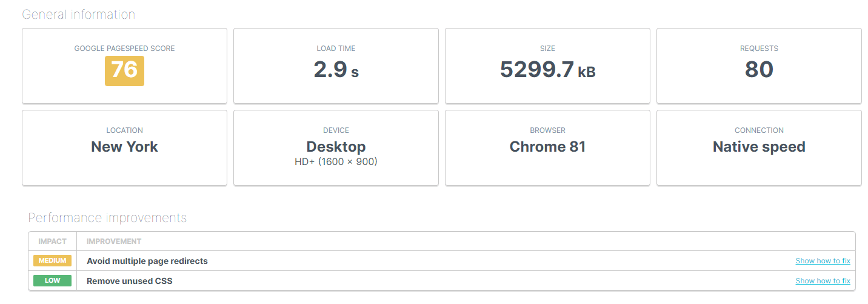Screen dimensions: 868x304
Task: Open 'Show how to fix' for unused CSS
Action: coord(823,281)
